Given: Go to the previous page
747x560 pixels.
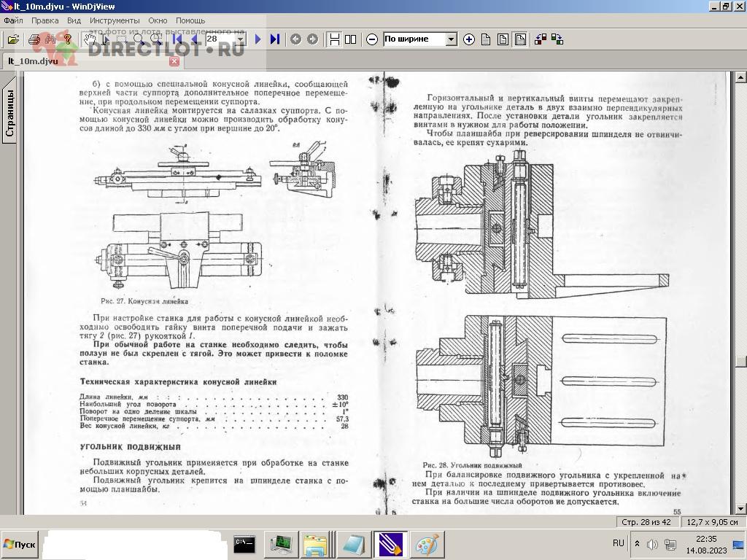Looking at the screenshot, I should coord(194,39).
